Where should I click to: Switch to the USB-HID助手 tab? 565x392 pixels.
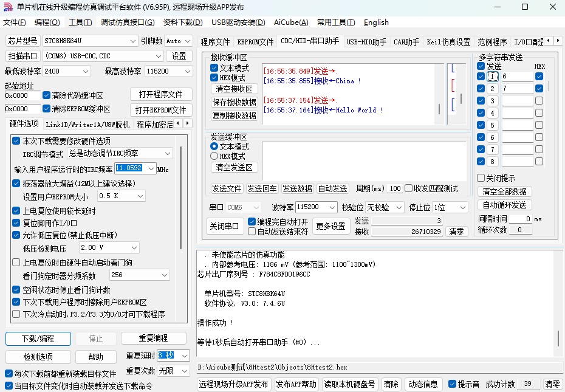click(x=366, y=42)
